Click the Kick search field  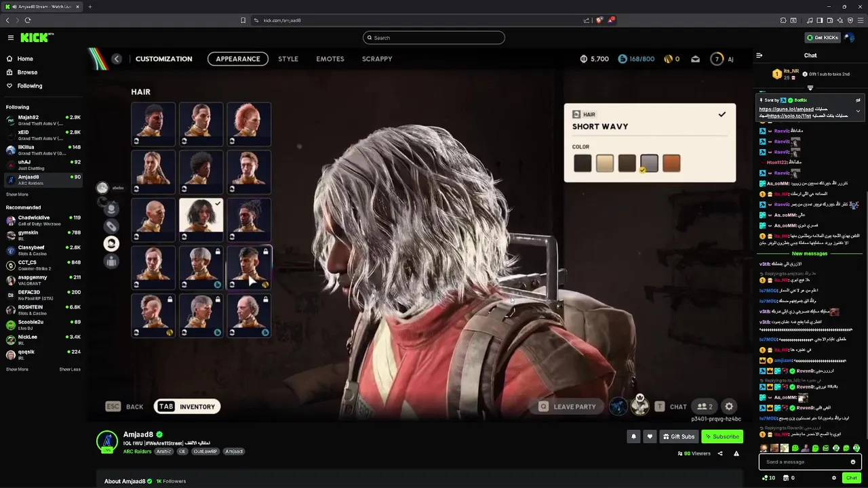click(x=434, y=38)
